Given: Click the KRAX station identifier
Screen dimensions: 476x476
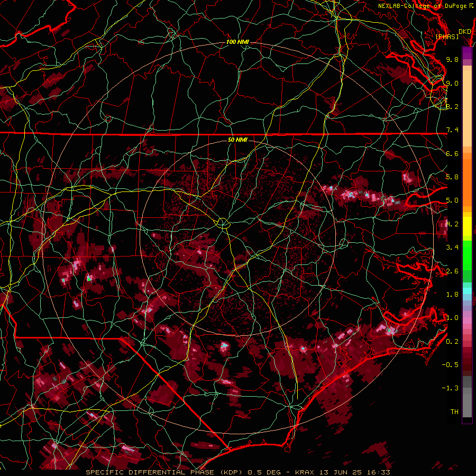Looking at the screenshot, I should [x=305, y=472].
